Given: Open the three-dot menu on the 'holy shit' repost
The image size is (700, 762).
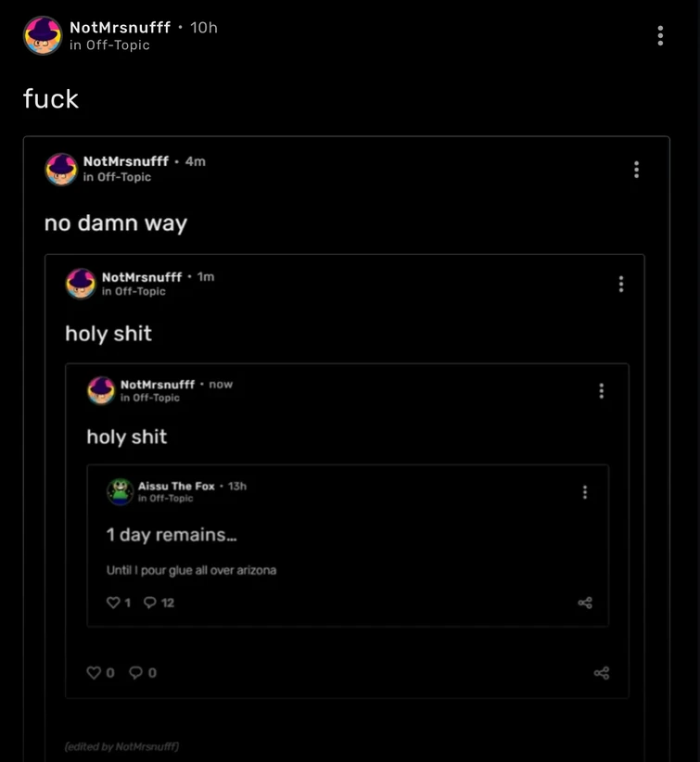Looking at the screenshot, I should click(x=621, y=285).
